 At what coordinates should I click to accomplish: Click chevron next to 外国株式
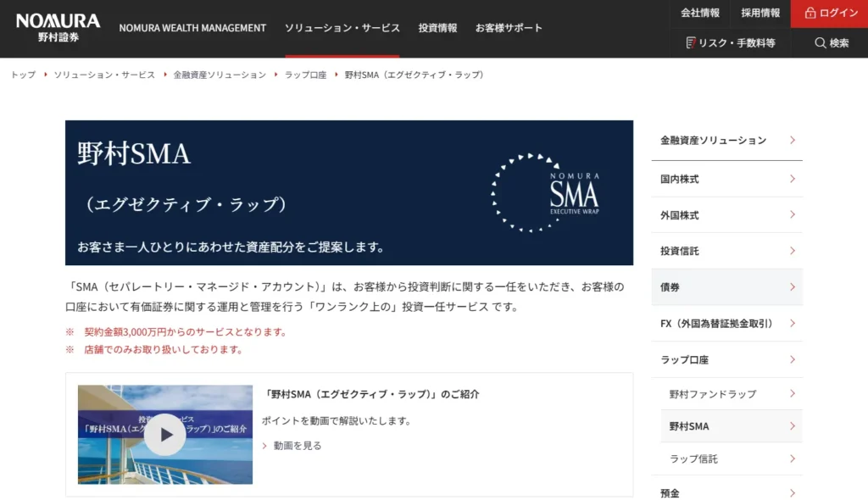tap(793, 215)
